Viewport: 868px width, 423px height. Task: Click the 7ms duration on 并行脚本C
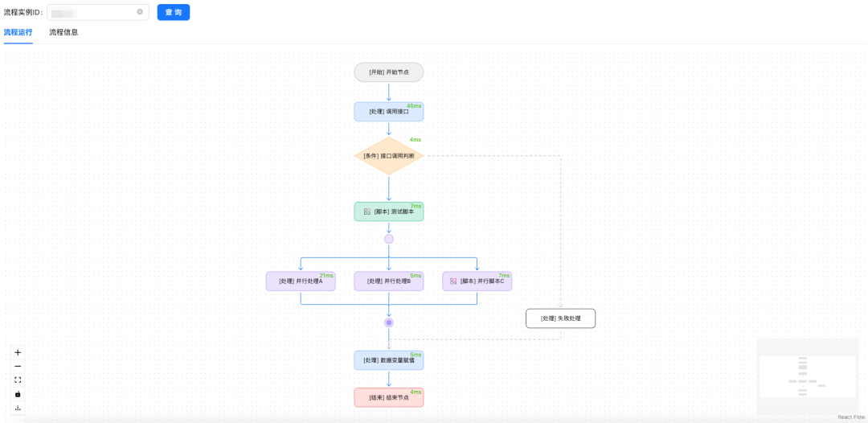pyautogui.click(x=504, y=275)
